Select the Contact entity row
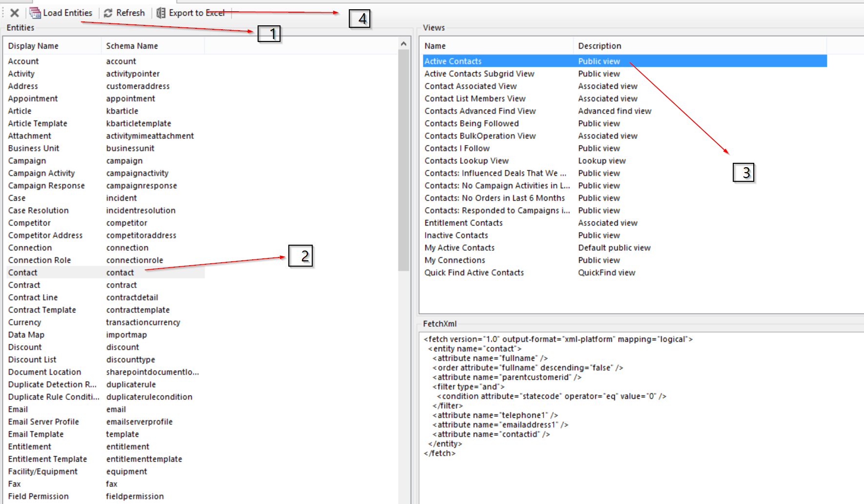Screen dimensions: 864x504 pos(23,272)
